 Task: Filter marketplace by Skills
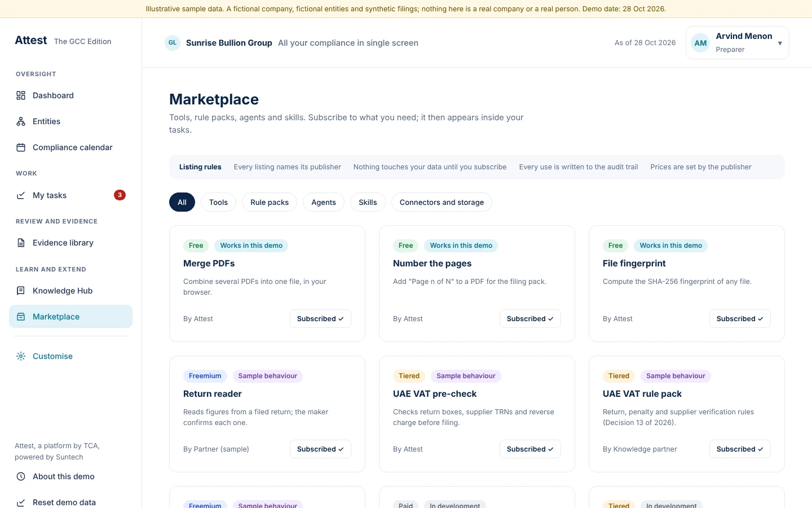[x=368, y=202]
